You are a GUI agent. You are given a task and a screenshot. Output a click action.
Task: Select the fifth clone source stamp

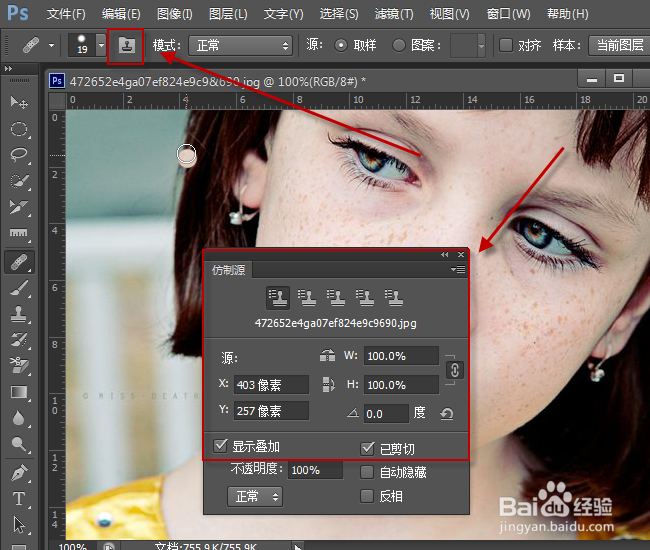click(394, 298)
